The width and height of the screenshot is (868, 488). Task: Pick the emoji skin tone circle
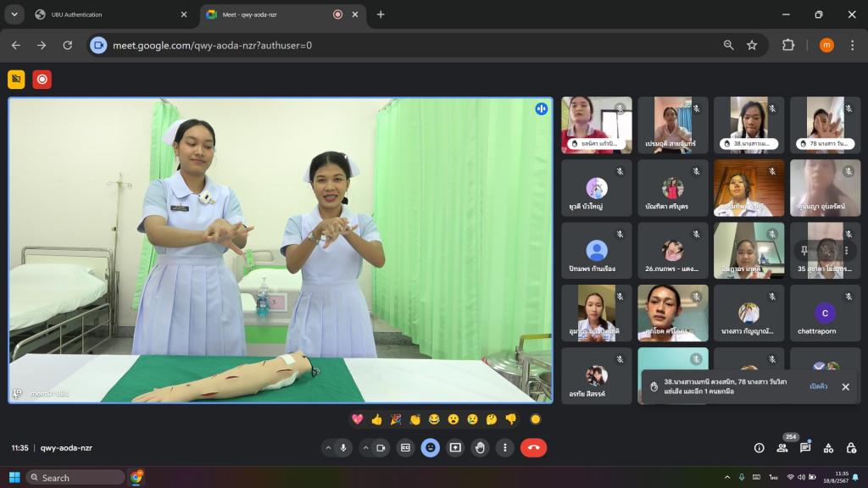point(535,419)
